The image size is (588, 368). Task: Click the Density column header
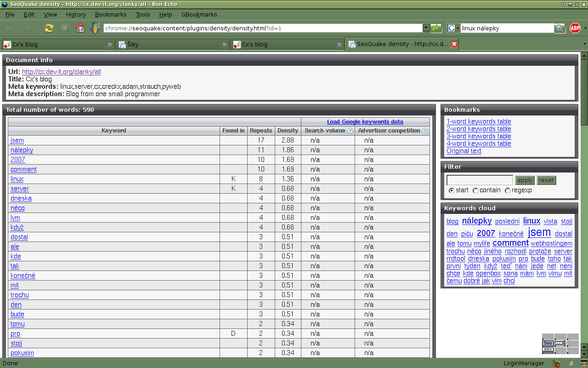(288, 131)
